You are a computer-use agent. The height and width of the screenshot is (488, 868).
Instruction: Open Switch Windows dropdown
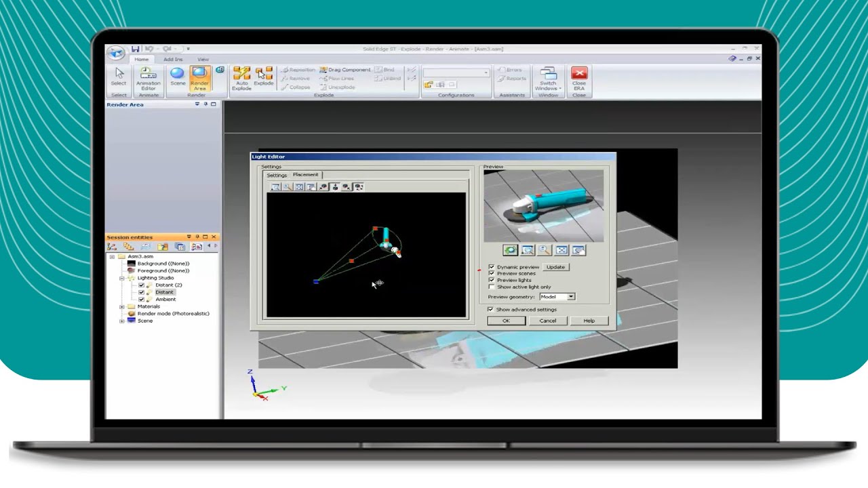[548, 79]
